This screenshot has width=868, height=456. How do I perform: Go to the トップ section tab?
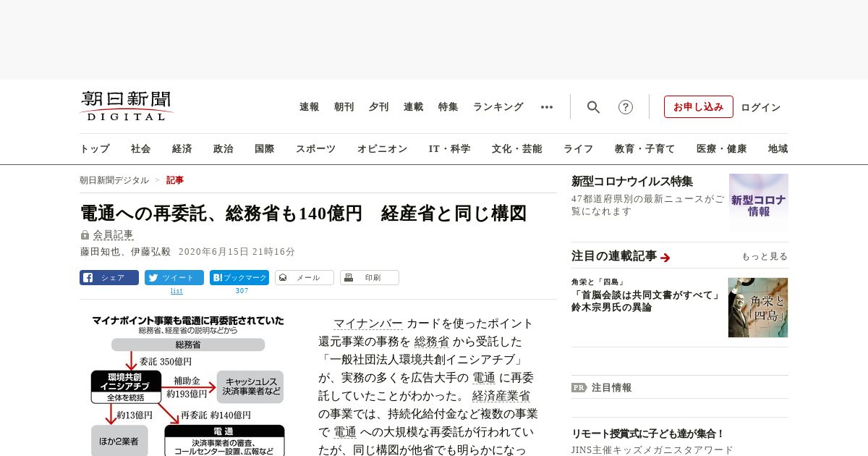point(95,149)
